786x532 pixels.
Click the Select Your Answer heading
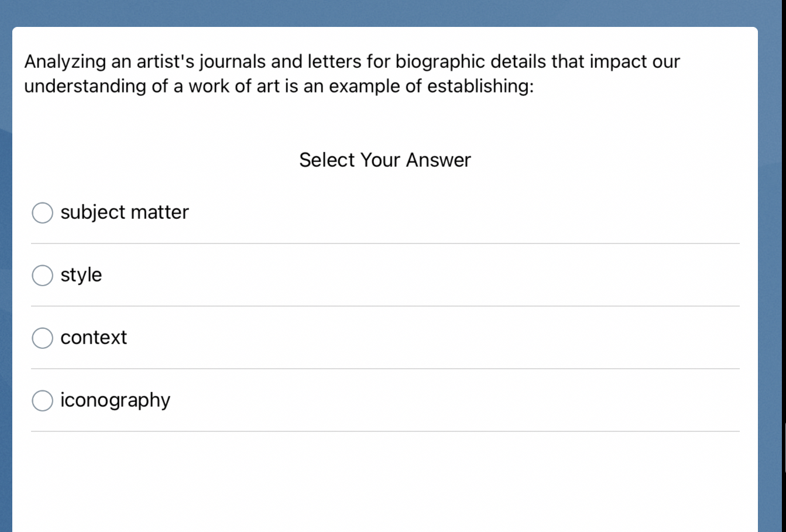[x=385, y=160]
